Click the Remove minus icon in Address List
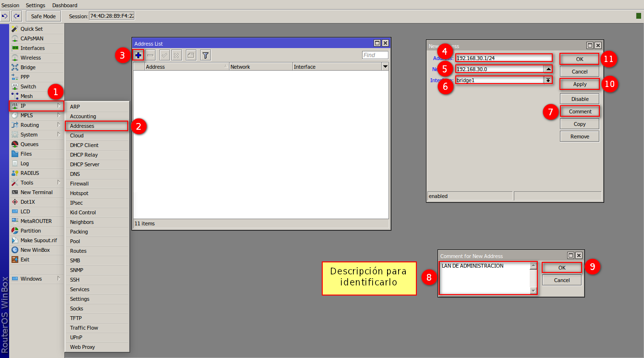The image size is (644, 358). tap(150, 55)
